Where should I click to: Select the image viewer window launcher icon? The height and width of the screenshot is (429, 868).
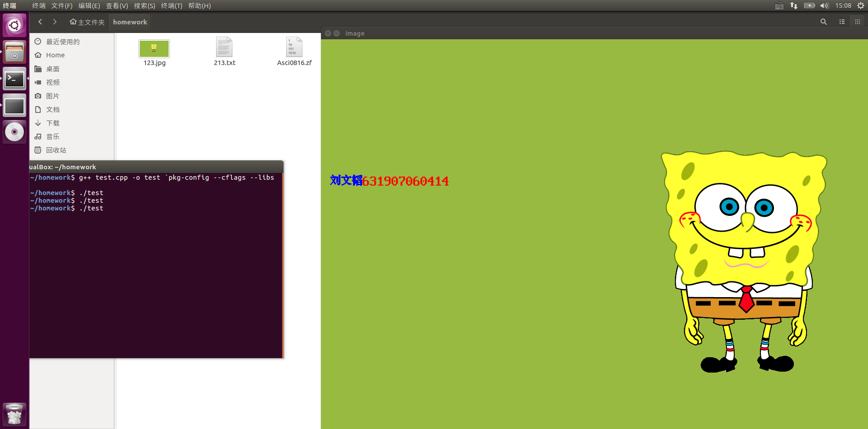pos(14,106)
